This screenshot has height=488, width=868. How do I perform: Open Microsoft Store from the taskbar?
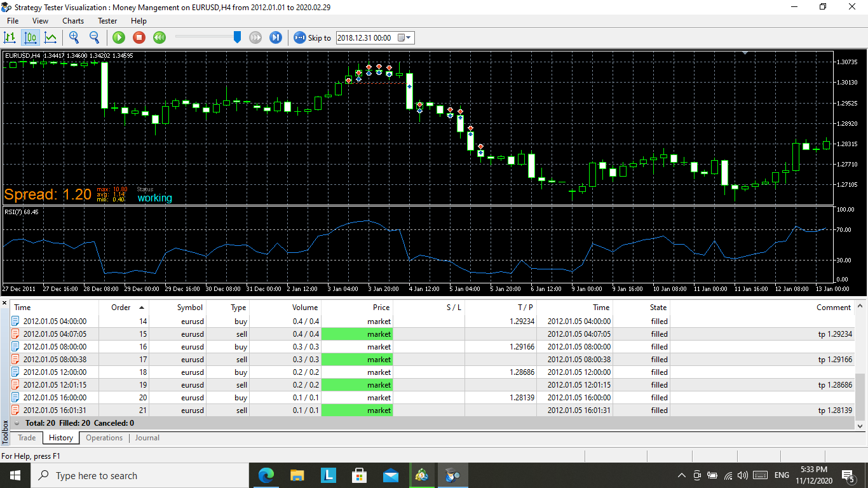point(359,475)
